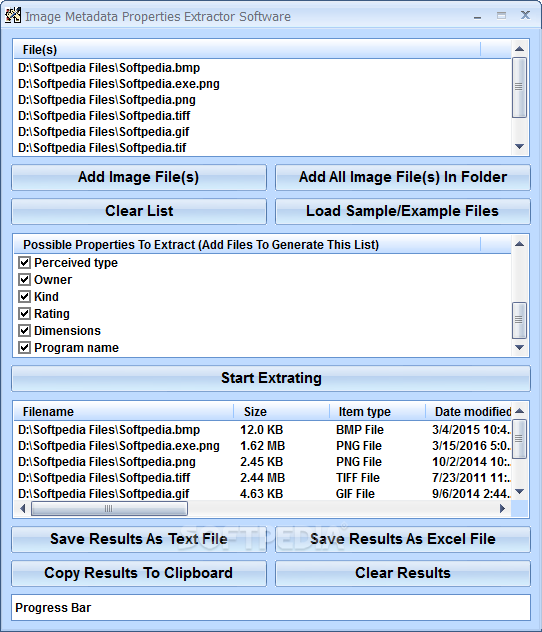Click the down arrow of files list scrollbar
Image resolution: width=542 pixels, height=632 pixels.
pos(519,147)
